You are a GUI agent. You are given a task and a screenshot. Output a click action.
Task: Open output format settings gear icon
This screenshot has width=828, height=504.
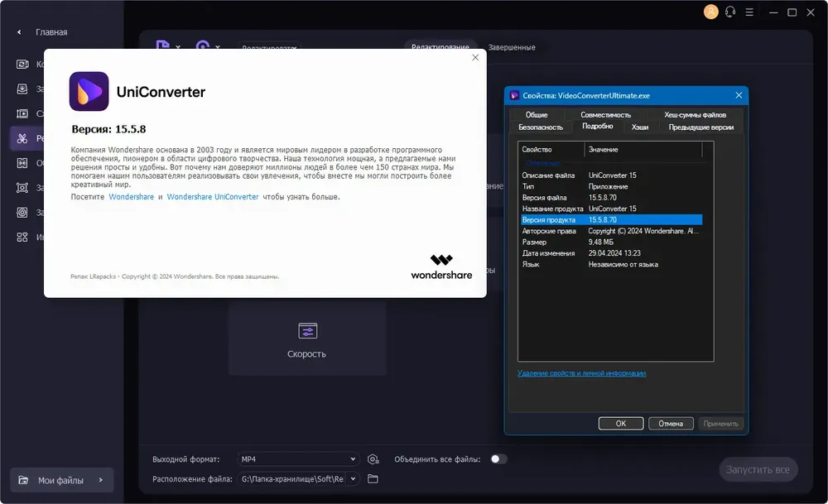[x=373, y=459]
